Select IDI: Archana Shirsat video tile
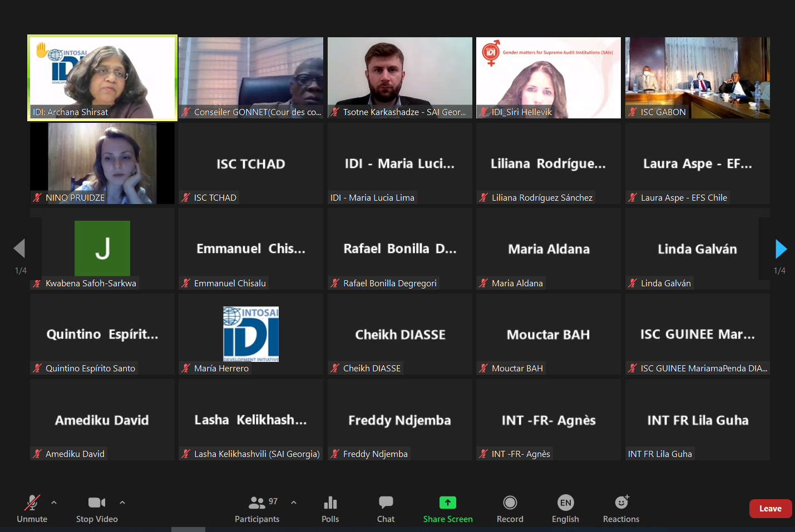This screenshot has width=795, height=532. coord(102,78)
